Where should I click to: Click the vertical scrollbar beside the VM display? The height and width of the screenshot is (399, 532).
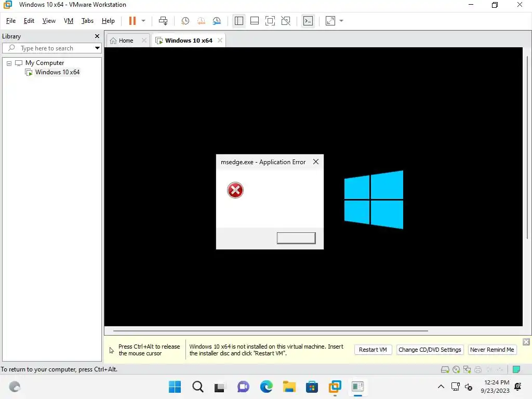[527, 148]
